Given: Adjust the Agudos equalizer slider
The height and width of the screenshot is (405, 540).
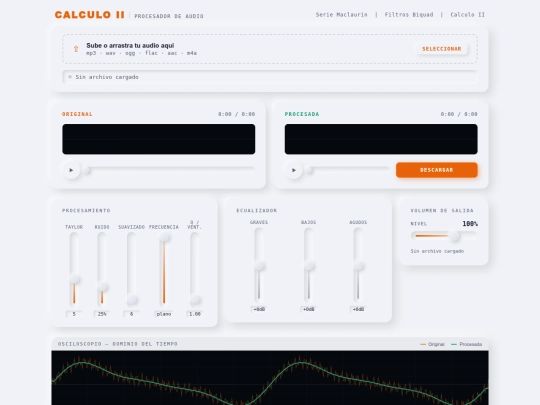Looking at the screenshot, I should click(358, 264).
